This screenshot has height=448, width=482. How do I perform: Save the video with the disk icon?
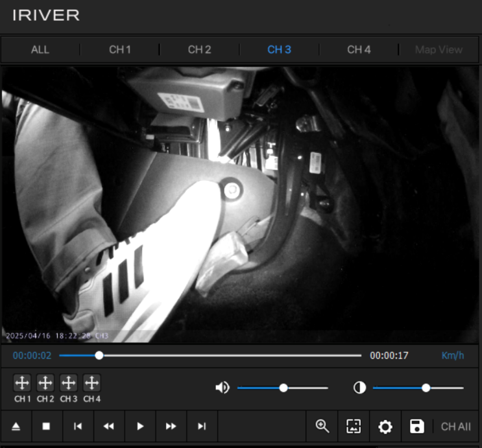coord(417,427)
